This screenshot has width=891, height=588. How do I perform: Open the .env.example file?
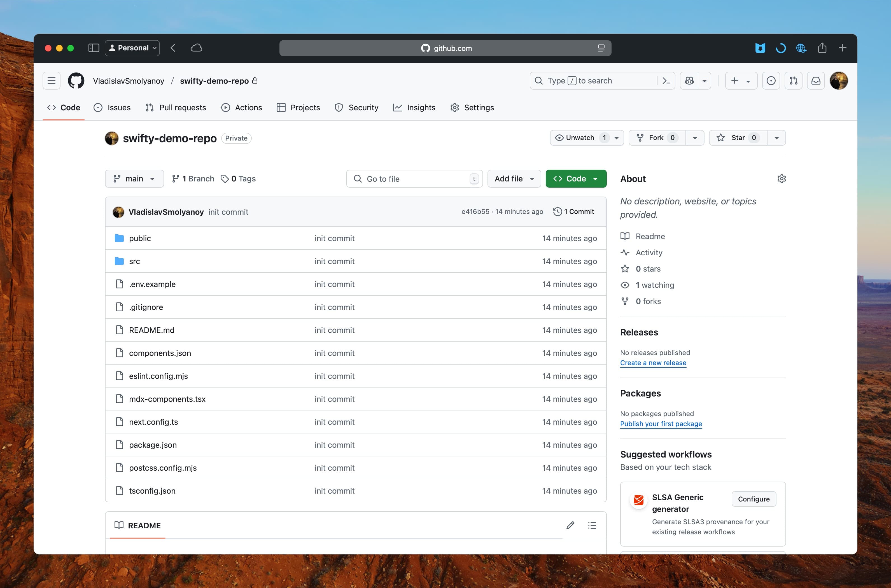tap(152, 284)
